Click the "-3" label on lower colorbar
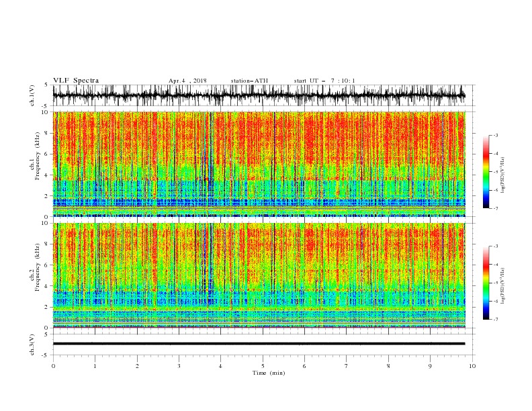 click(x=495, y=246)
